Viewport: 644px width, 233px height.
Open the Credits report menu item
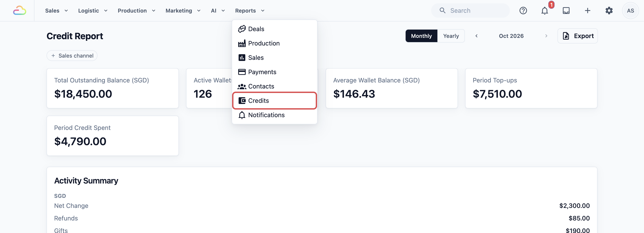[275, 101]
